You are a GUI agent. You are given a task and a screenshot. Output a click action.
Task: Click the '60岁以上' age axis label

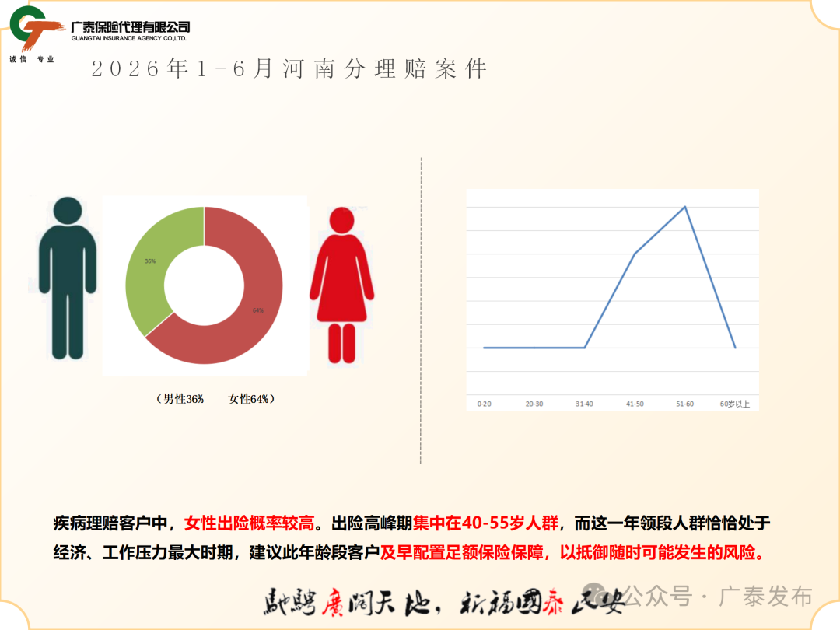735,404
